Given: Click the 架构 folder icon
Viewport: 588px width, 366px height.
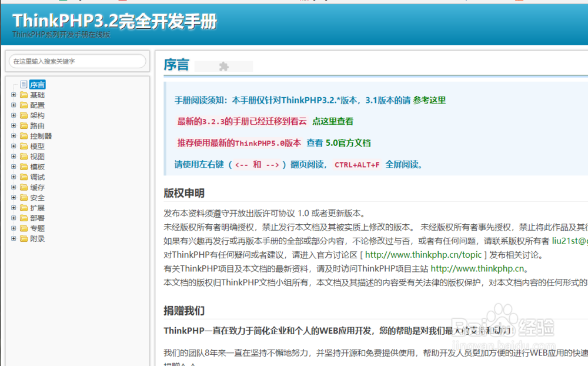Looking at the screenshot, I should coord(24,115).
